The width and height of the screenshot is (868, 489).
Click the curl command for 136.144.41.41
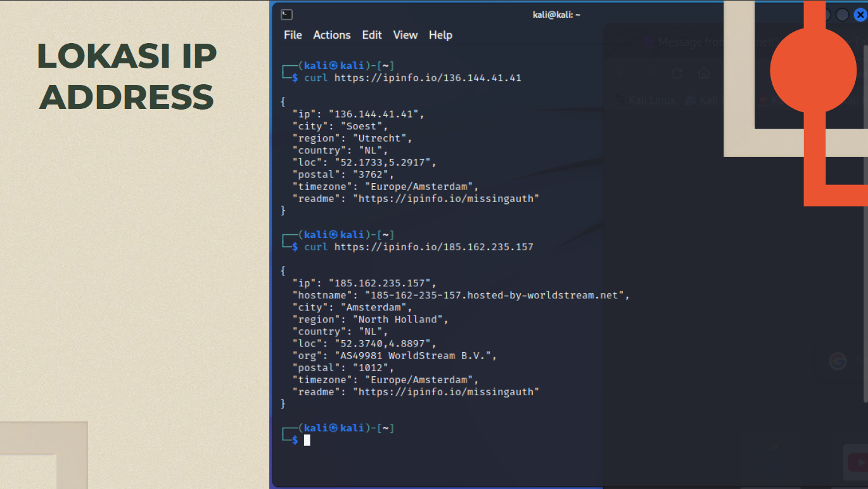pos(412,78)
